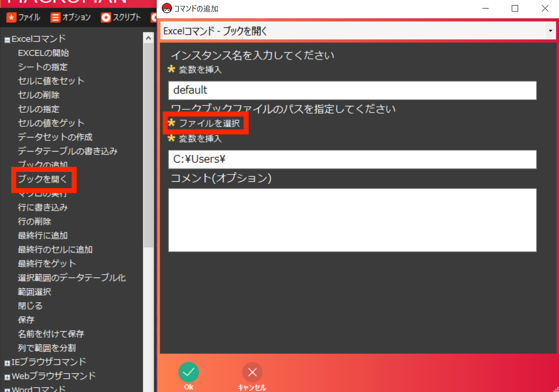The image size is (559, 392).
Task: Select 選択範囲のデータテーブル化 command
Action: pyautogui.click(x=72, y=278)
